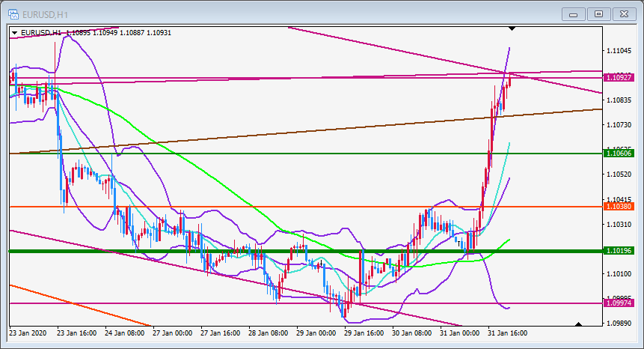644x349 pixels.
Task: Select the 1.10927 price level label
Action: click(x=619, y=77)
